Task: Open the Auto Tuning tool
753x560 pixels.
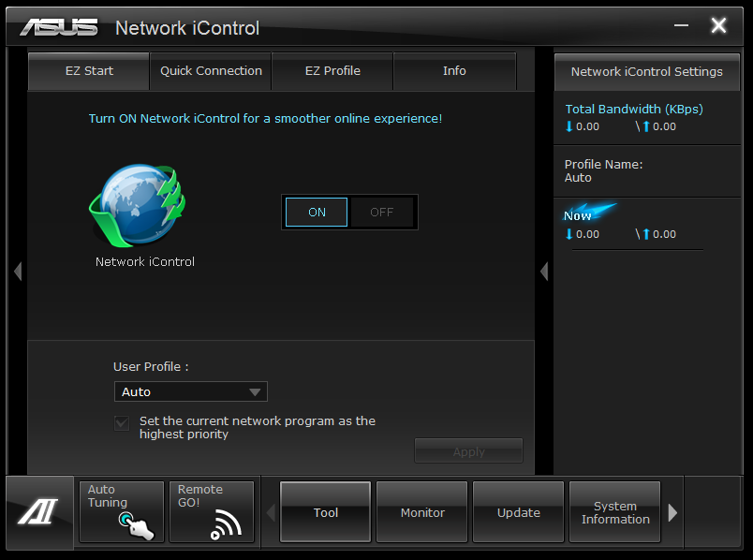Action: pos(121,511)
